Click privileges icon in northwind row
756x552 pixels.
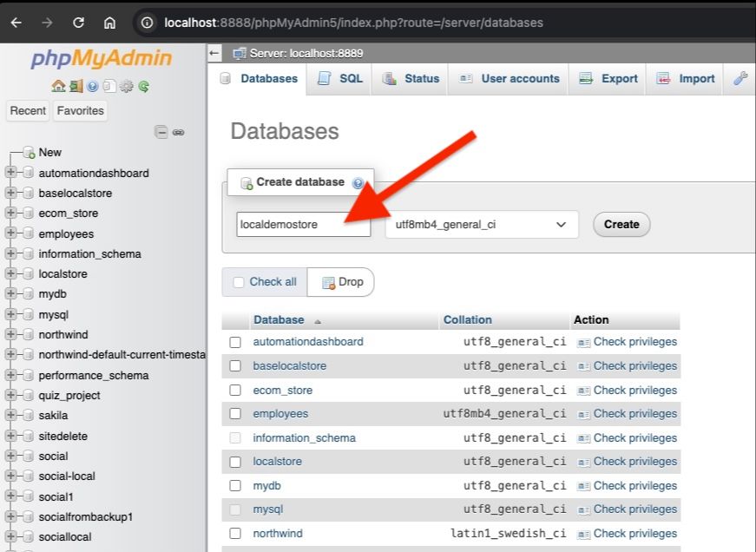(x=583, y=534)
